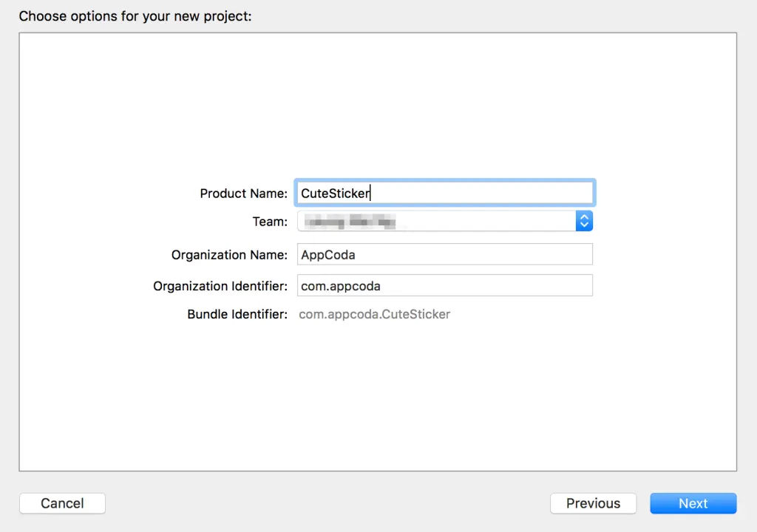Image resolution: width=757 pixels, height=532 pixels.
Task: Proceed with the Next button
Action: point(693,503)
